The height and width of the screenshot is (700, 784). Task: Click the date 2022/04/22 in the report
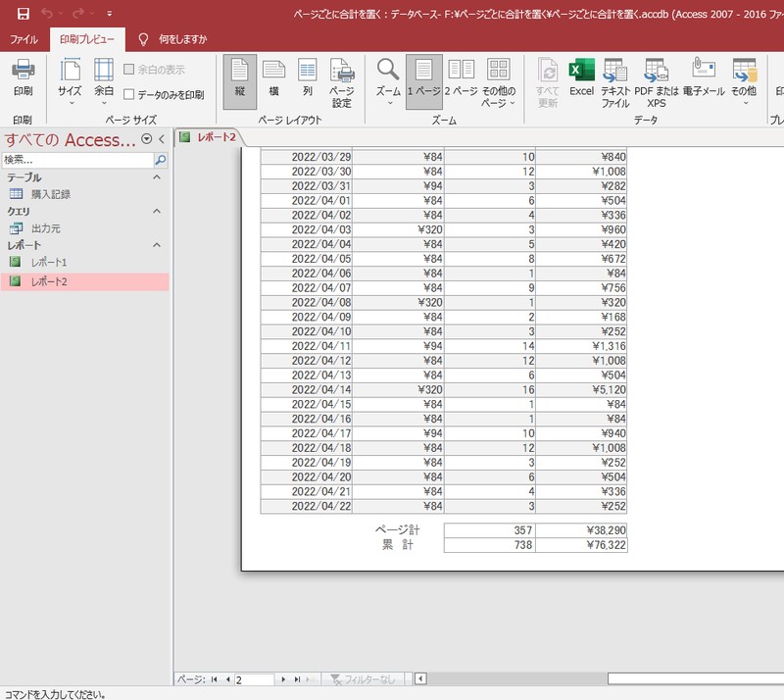pos(321,506)
